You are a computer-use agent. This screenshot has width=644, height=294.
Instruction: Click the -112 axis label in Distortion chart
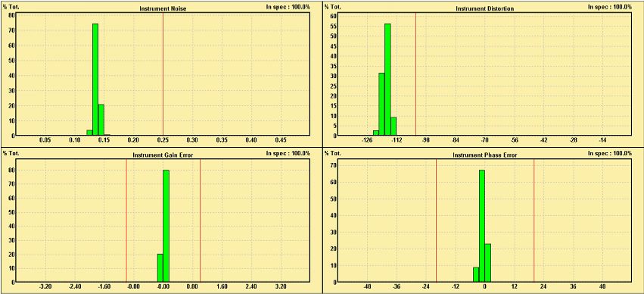point(397,140)
